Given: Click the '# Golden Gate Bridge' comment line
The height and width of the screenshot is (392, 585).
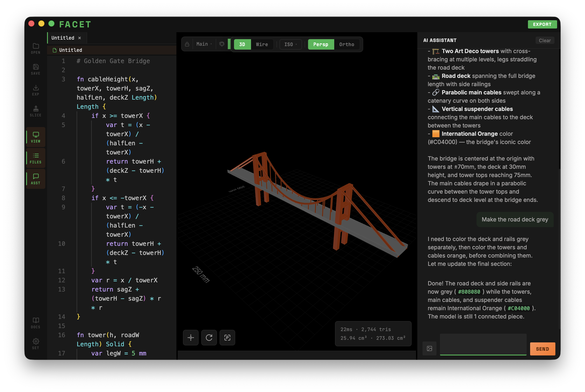Looking at the screenshot, I should tap(113, 61).
